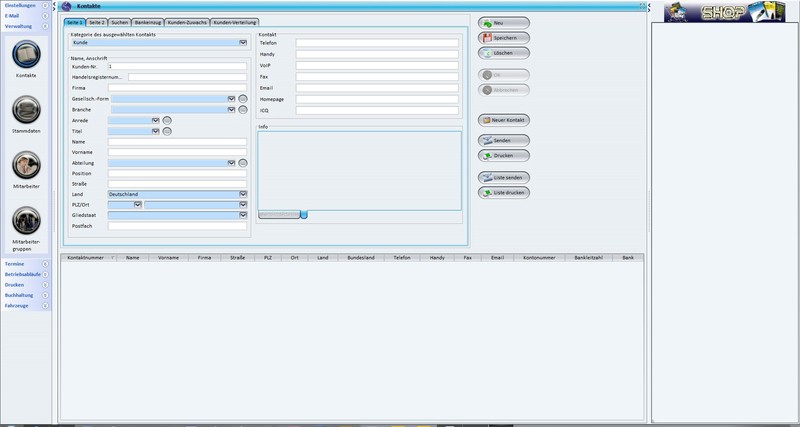This screenshot has height=427, width=800.
Task: Click the Kunden-Nr. input field
Action: coord(177,66)
